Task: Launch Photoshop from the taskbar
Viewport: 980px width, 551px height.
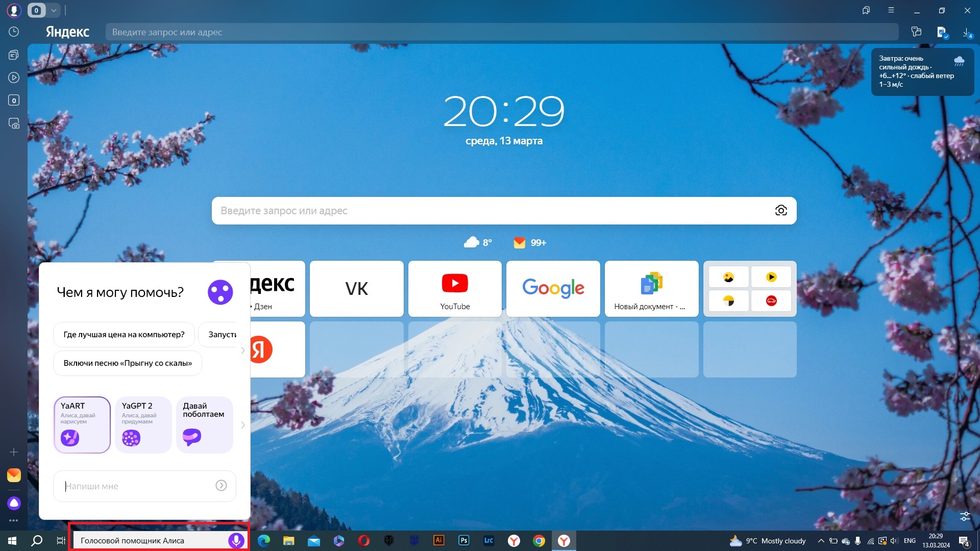Action: [x=464, y=541]
